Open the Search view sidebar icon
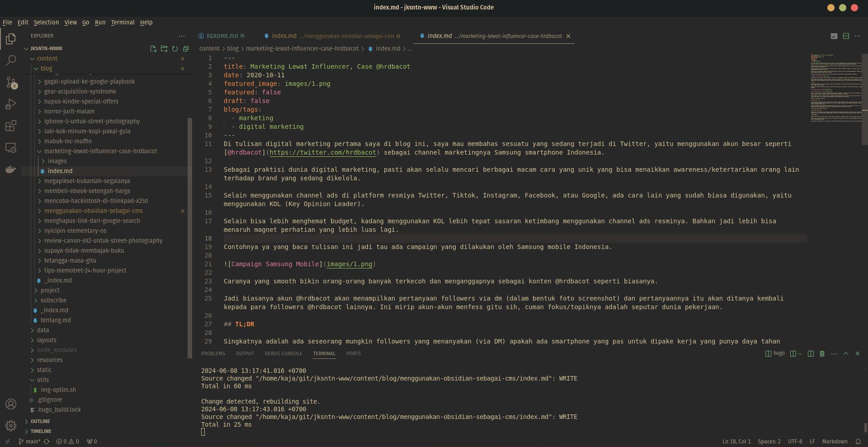Screen dimensions: 868x447 [10, 61]
